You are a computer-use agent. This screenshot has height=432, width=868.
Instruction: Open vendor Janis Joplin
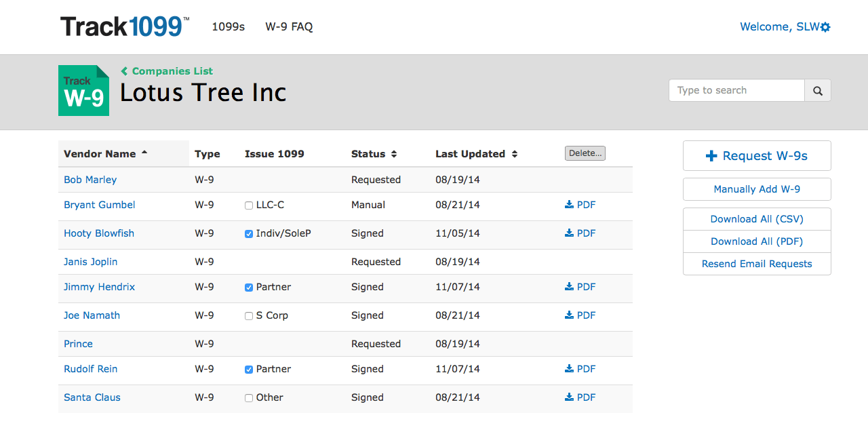coord(91,262)
